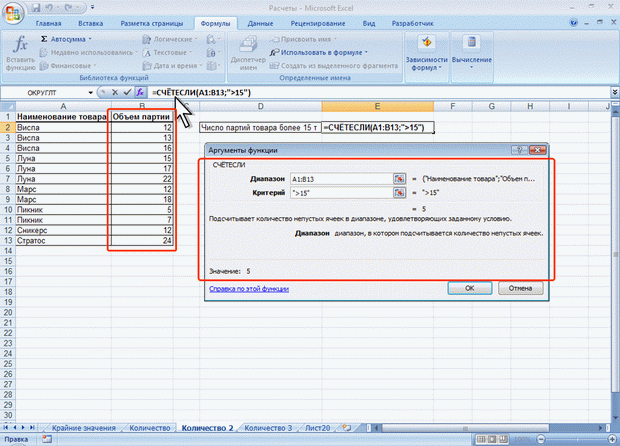Viewport: 620px width, 446px height.
Task: Select row 14 header
Action: [x=8, y=251]
